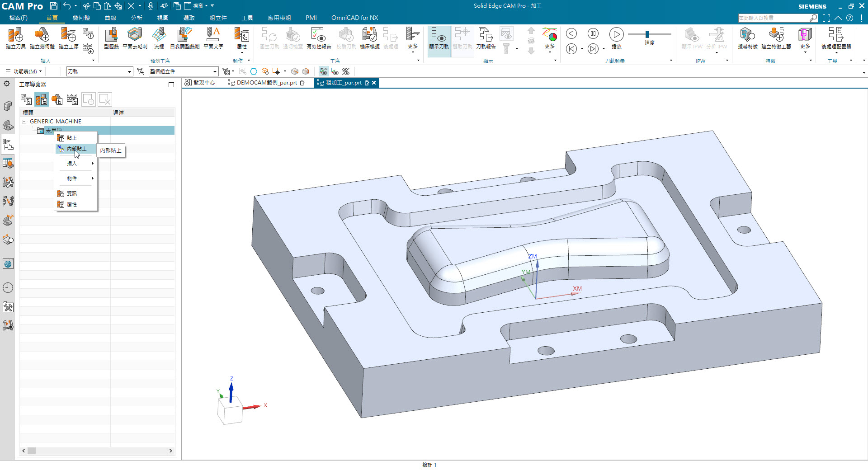Open the 整個組立件 scope dropdown

pyautogui.click(x=215, y=71)
